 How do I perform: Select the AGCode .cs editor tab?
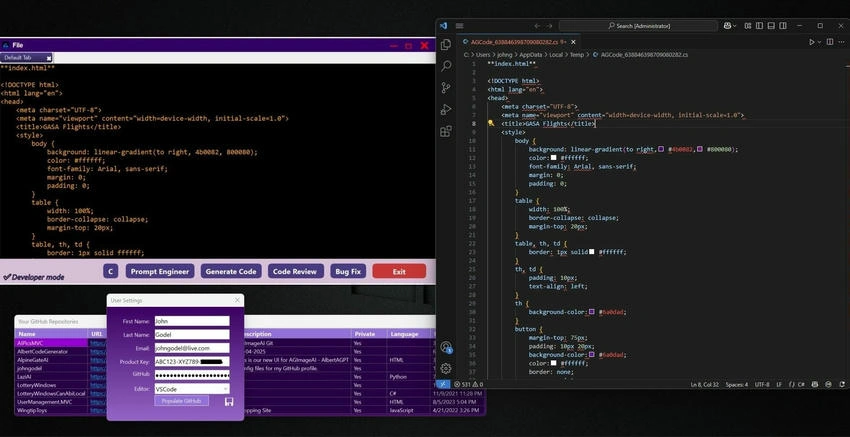pos(518,42)
